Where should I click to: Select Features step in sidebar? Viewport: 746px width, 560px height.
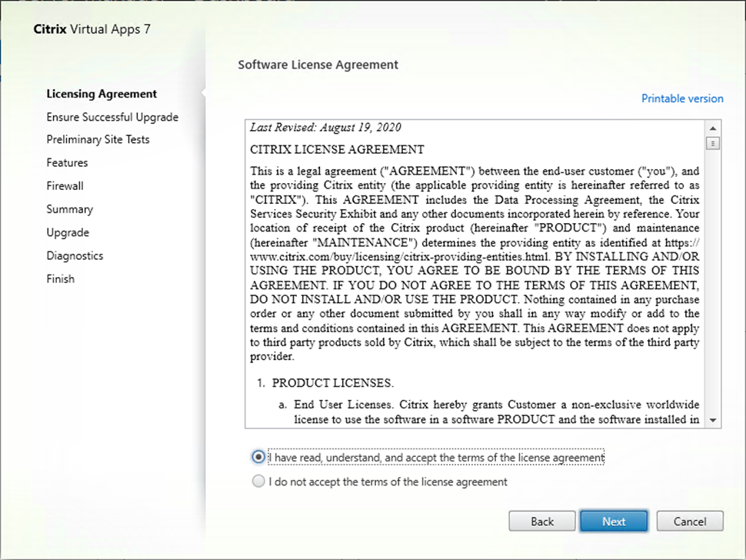coord(67,163)
